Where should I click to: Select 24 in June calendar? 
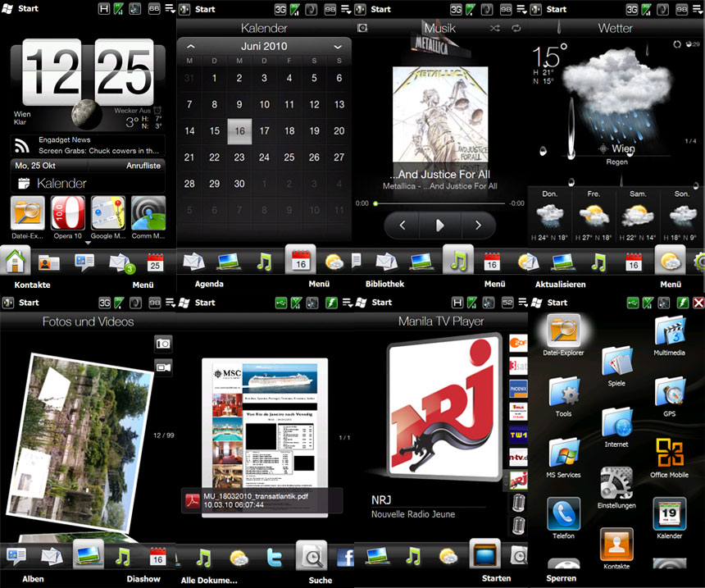264,157
